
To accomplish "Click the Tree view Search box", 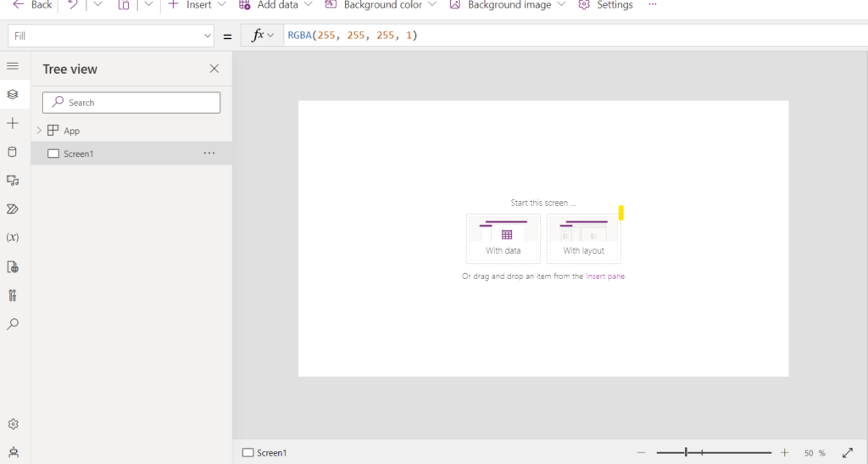I will click(x=131, y=103).
